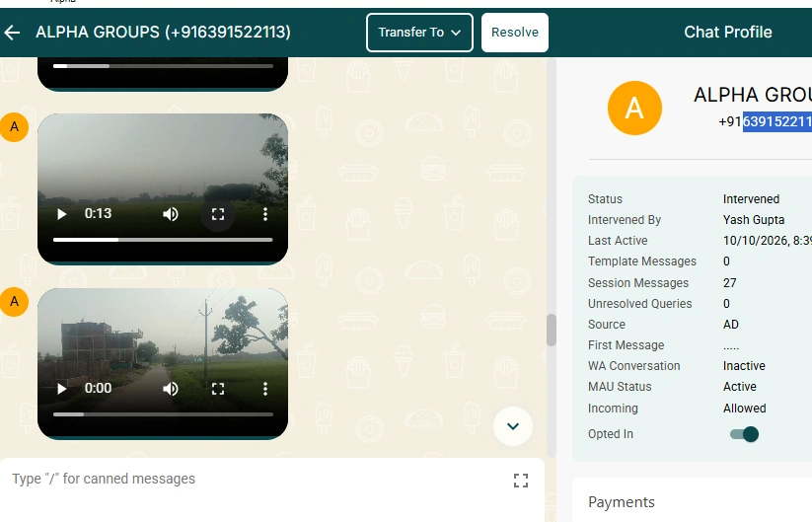
Task: Click the ALPHA GROUPS (+916391522113) chat title
Action: pos(163,33)
